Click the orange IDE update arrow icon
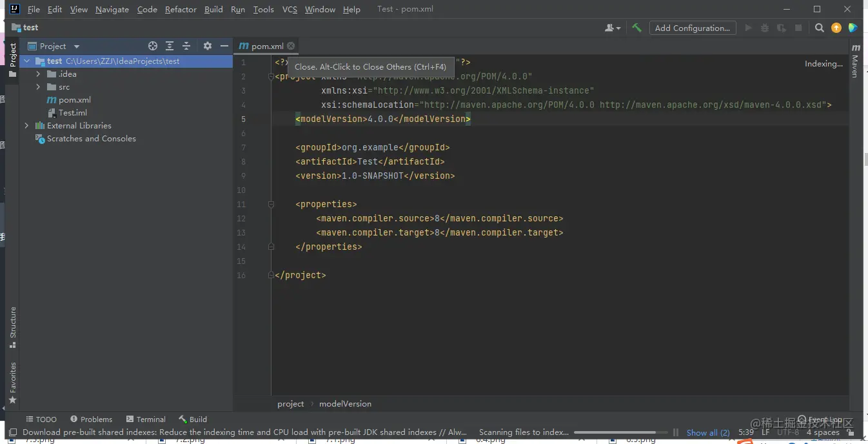 (x=836, y=28)
